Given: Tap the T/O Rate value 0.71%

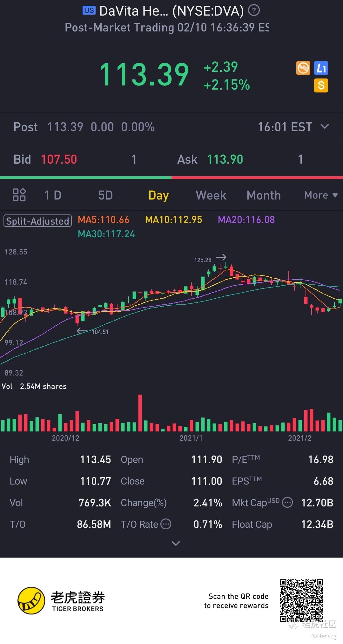Looking at the screenshot, I should click(208, 524).
